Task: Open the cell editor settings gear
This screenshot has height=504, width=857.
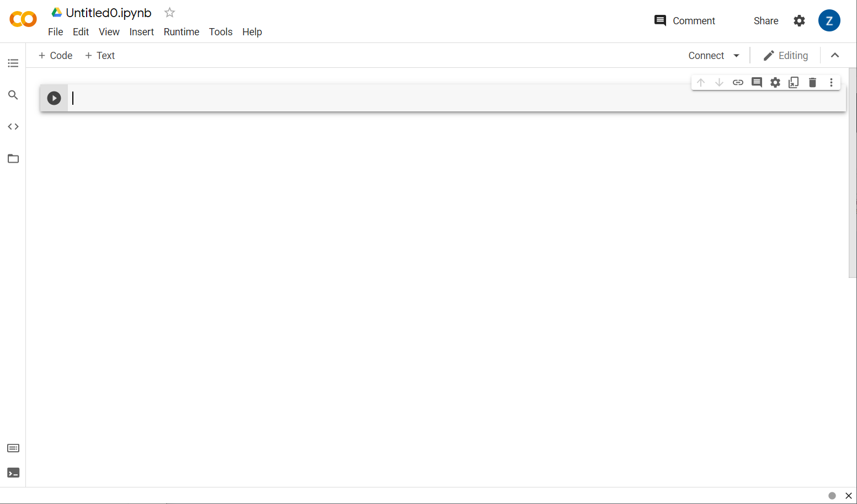Action: tap(775, 83)
